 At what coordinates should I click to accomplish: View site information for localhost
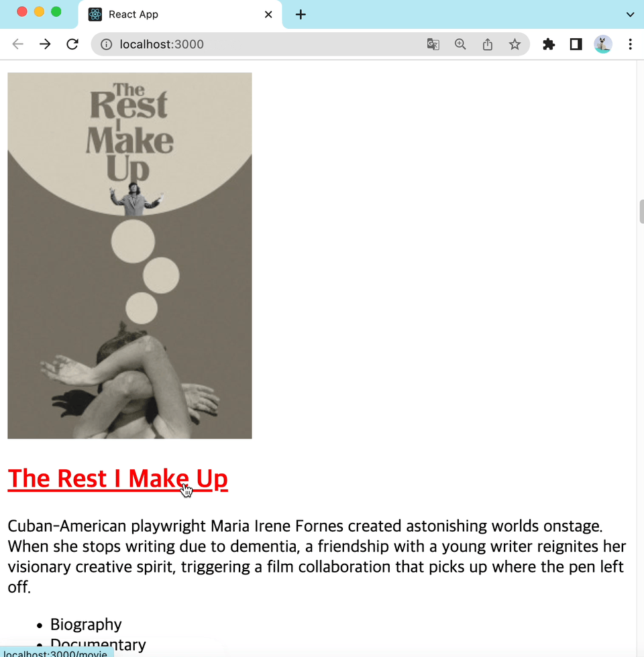(x=107, y=44)
